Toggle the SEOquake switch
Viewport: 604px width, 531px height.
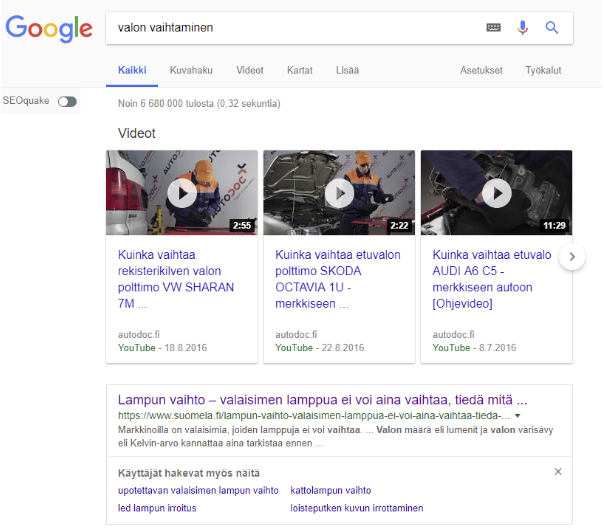pyautogui.click(x=67, y=101)
